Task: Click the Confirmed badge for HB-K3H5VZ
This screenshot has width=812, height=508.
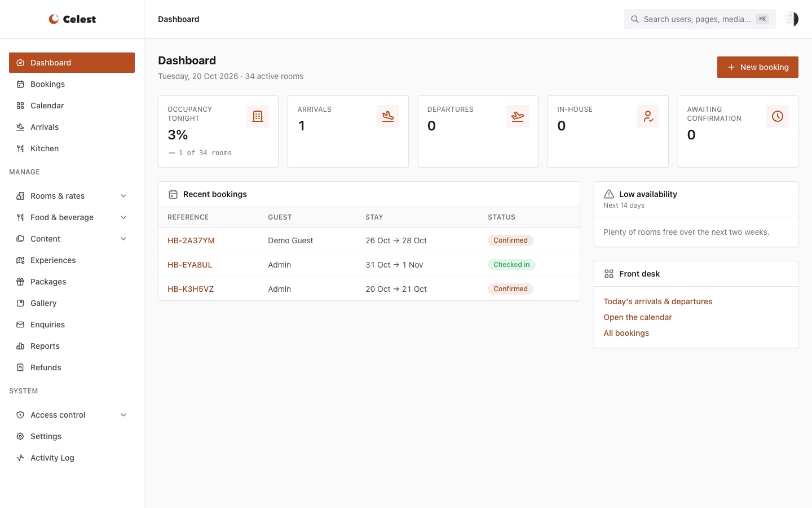Action: point(510,289)
